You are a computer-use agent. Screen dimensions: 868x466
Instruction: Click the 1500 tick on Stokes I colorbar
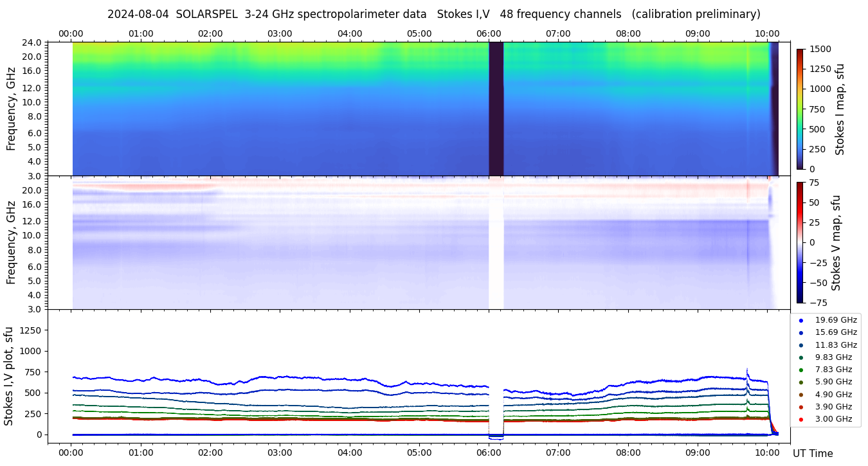coord(820,49)
